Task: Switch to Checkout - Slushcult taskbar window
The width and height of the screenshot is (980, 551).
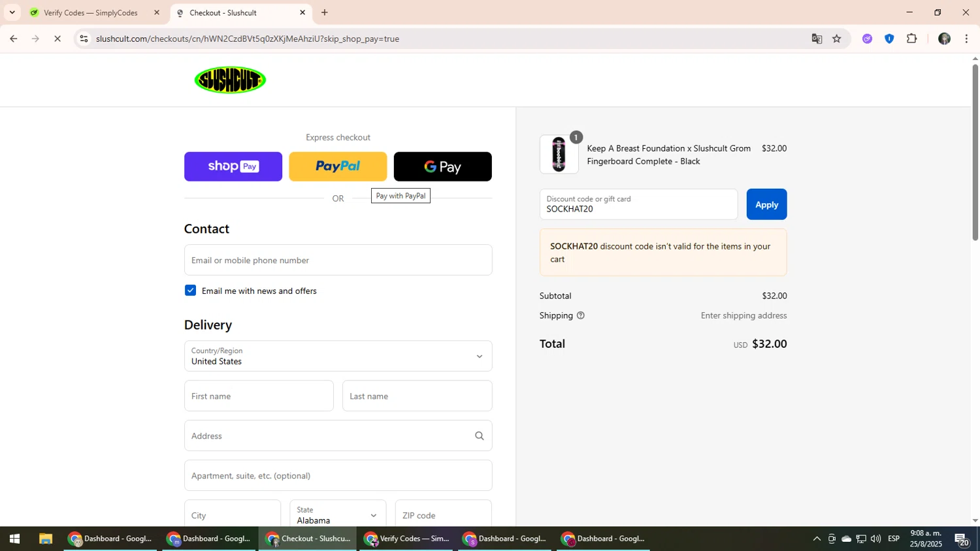Action: coord(308,539)
